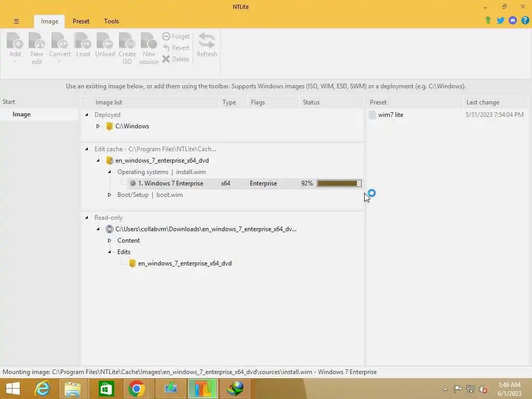The width and height of the screenshot is (532, 399).
Task: Switch to the Image ribbon tab
Action: coord(49,21)
